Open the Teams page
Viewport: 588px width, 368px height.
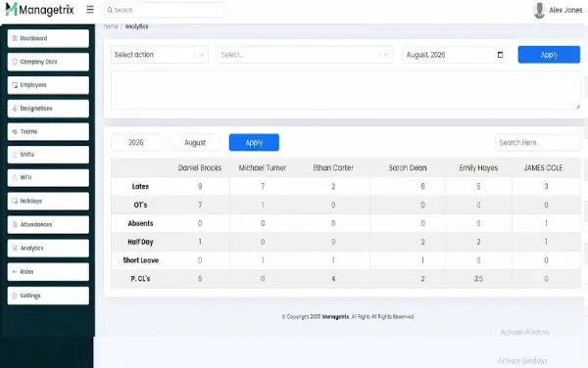(48, 131)
